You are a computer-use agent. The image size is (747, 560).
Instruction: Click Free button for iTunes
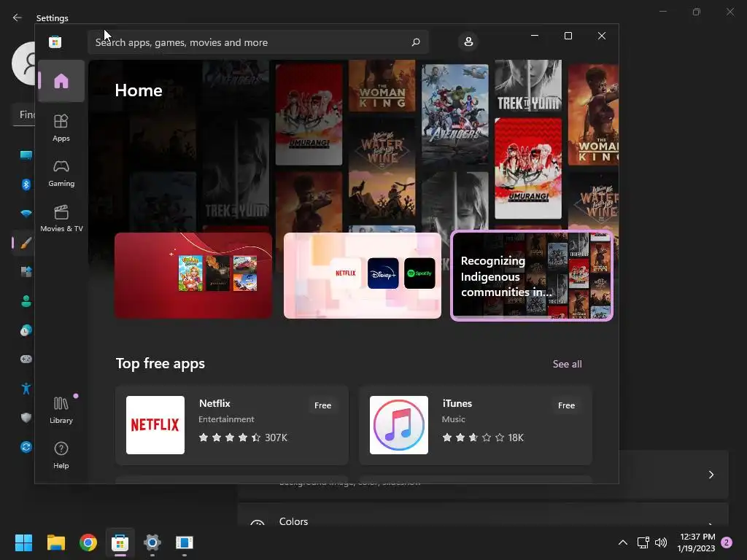566,405
